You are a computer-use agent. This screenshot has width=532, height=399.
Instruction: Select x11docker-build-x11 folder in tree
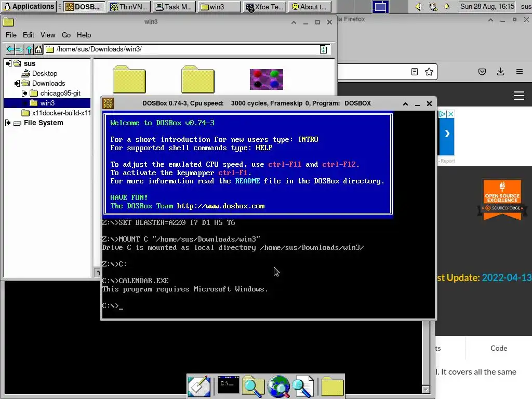[56, 113]
